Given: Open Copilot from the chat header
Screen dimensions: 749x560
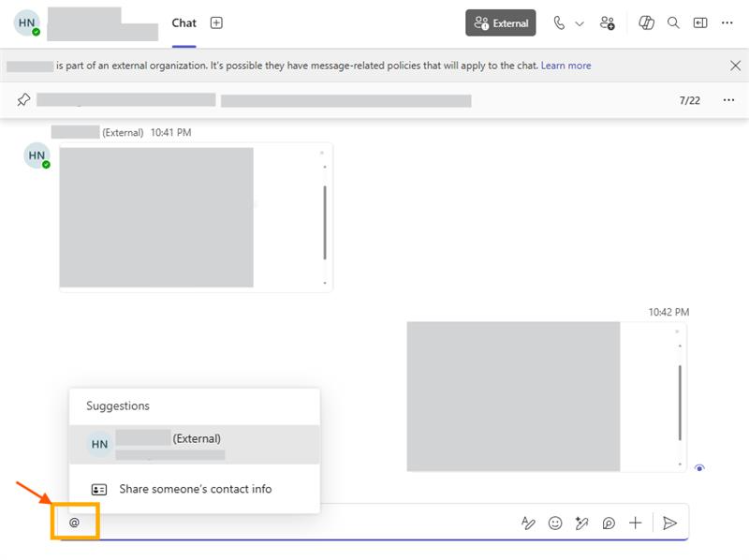Looking at the screenshot, I should click(646, 22).
